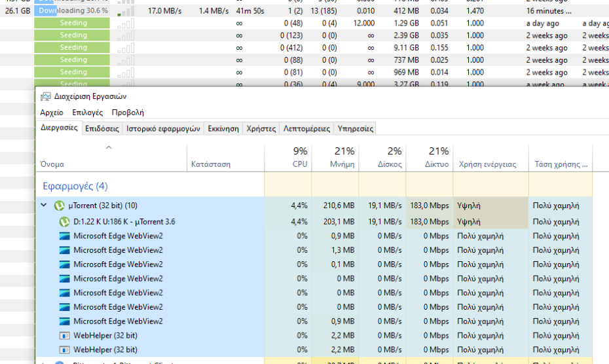Select the Υπηρεσίες tab
The width and height of the screenshot is (609, 364).
[355, 129]
